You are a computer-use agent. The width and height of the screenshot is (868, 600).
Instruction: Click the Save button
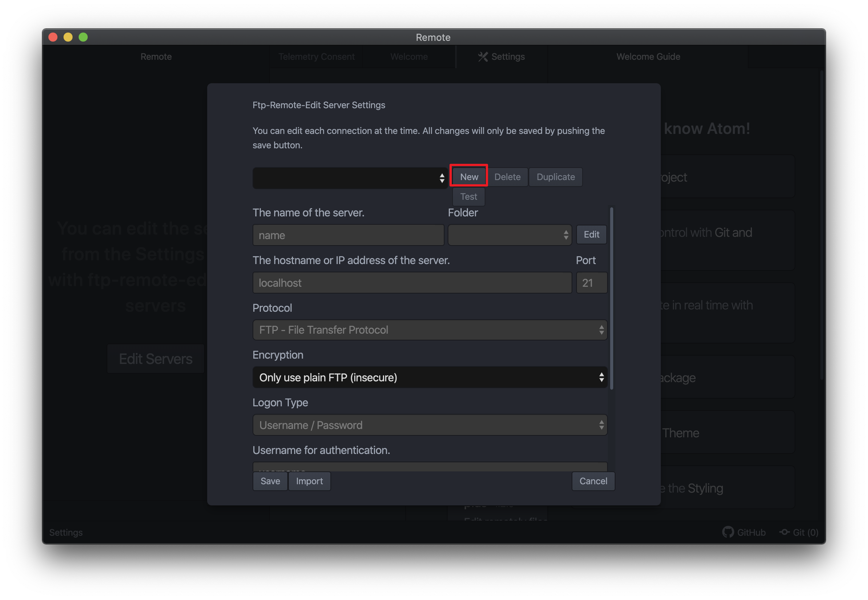(x=270, y=481)
